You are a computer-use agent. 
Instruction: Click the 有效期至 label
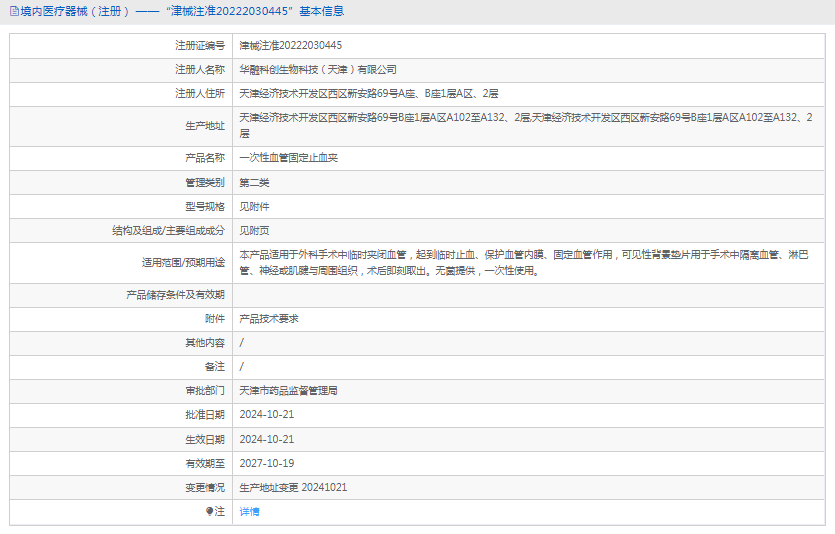coord(205,464)
